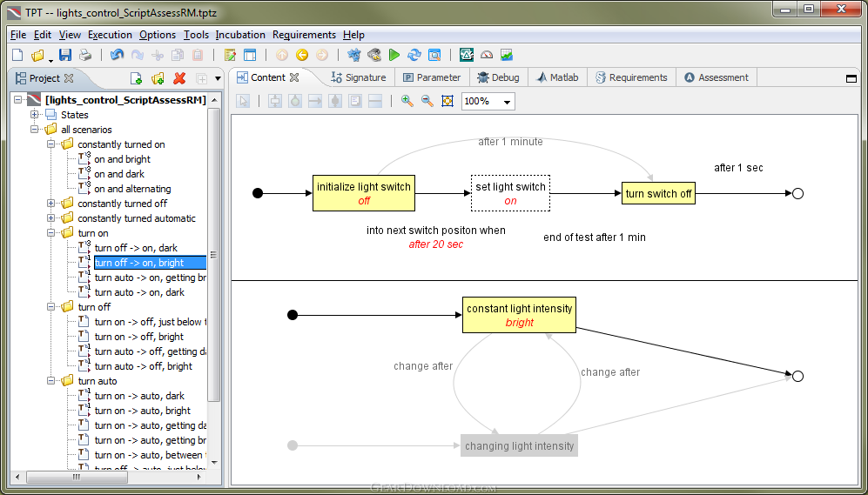Click red X delete icon in Project panel
Viewport: 868px width, 495px height.
point(179,78)
